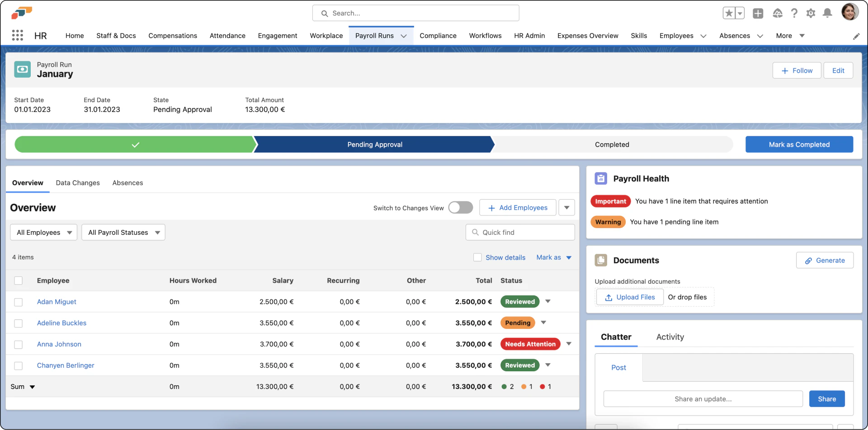
Task: Toggle Switch to Changes View
Action: (460, 207)
